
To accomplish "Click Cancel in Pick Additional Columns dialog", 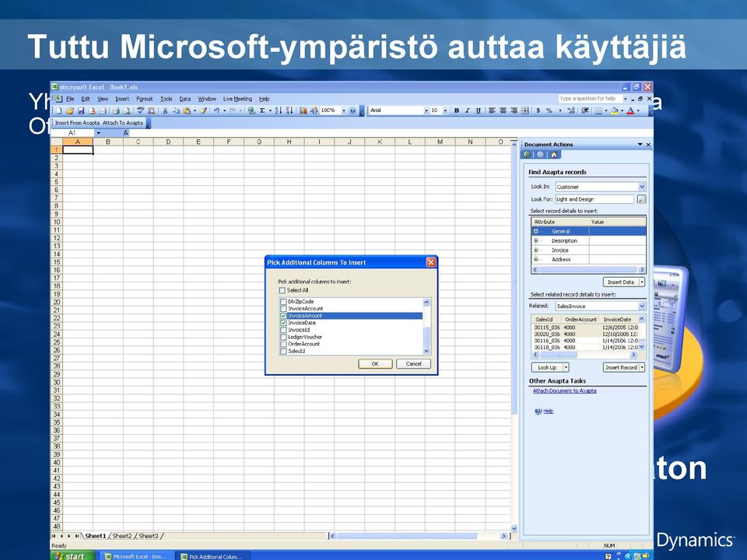I will 413,364.
